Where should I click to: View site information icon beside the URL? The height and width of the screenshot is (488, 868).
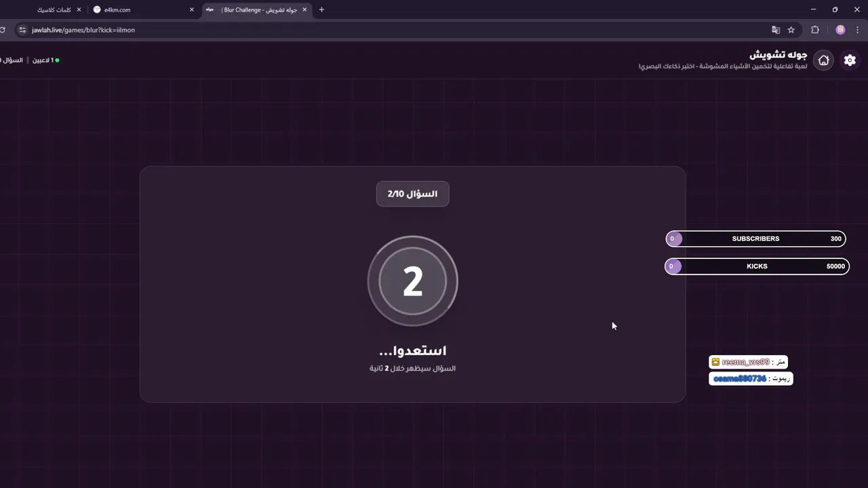[x=22, y=30]
